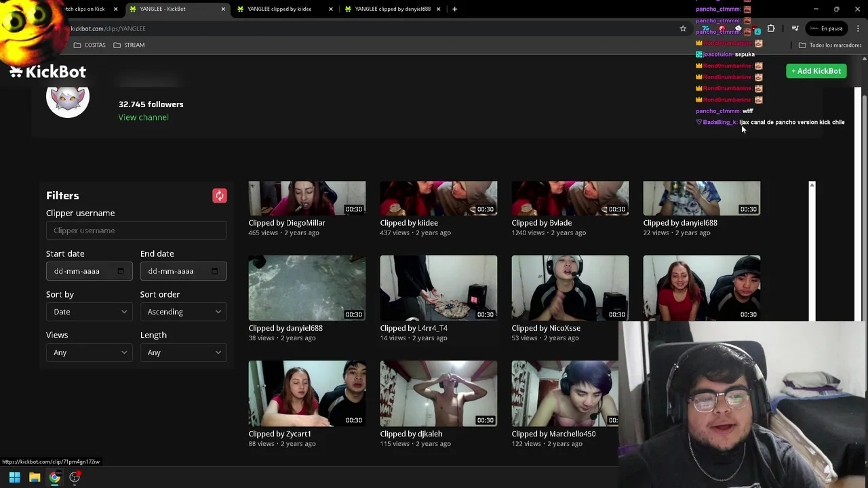Click the End date input

pyautogui.click(x=183, y=271)
